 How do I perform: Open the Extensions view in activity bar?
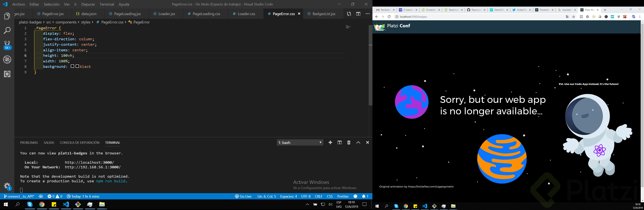tap(7, 74)
